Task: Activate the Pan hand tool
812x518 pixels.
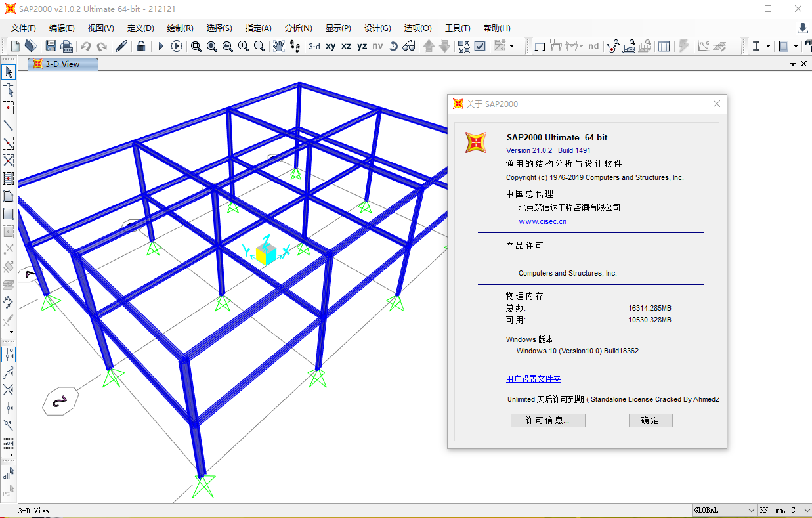Action: [x=279, y=46]
